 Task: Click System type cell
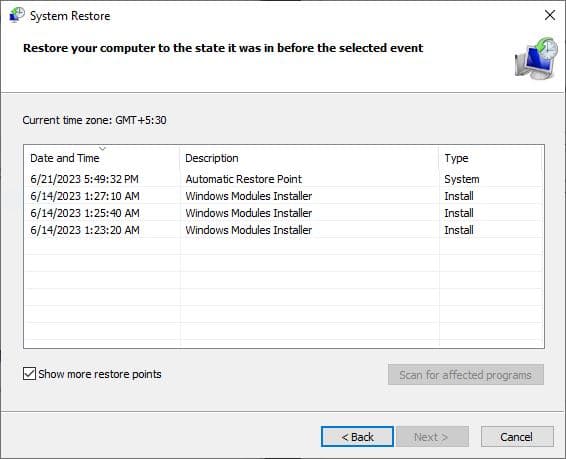462,179
